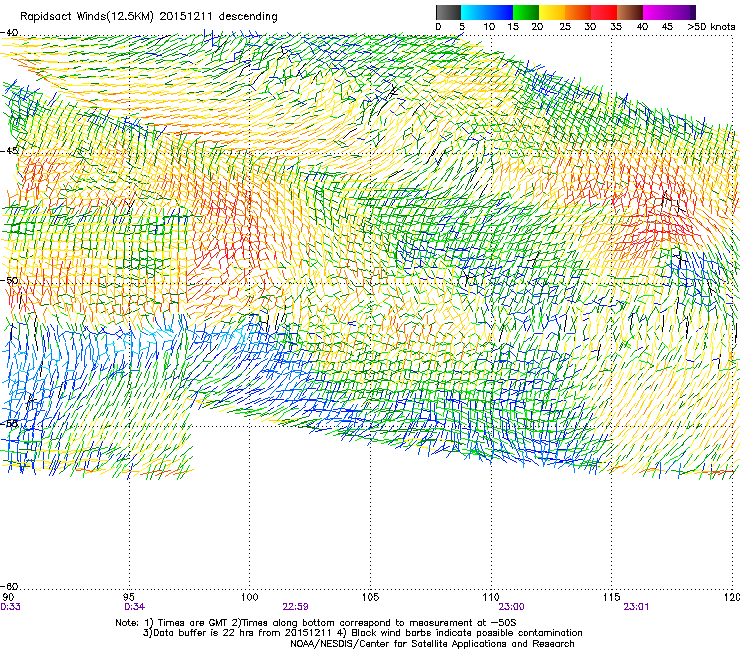Click the '110' longitude axis label
Viewport: 740px width, 650px height.
point(491,598)
